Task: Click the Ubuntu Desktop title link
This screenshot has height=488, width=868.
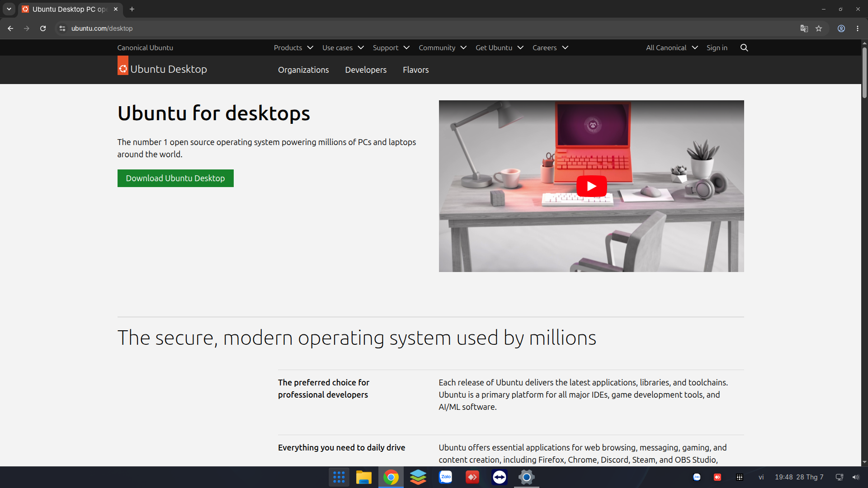Action: click(169, 69)
